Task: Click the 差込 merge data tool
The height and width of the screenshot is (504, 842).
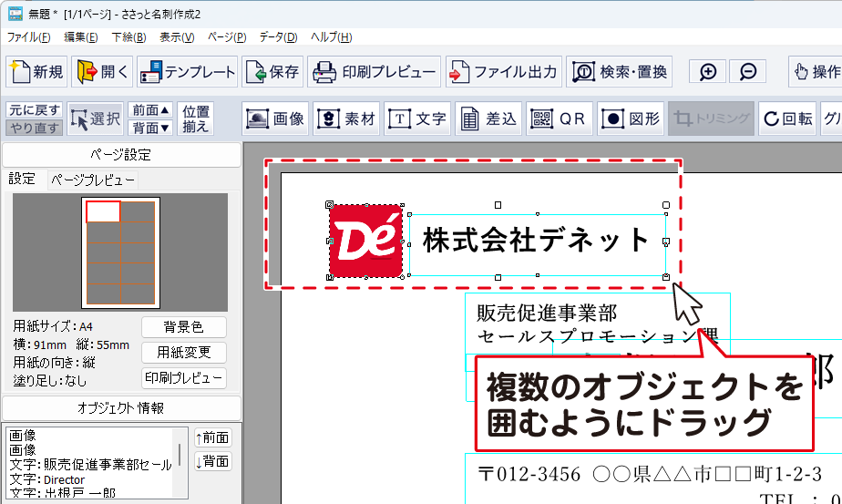Action: [488, 118]
